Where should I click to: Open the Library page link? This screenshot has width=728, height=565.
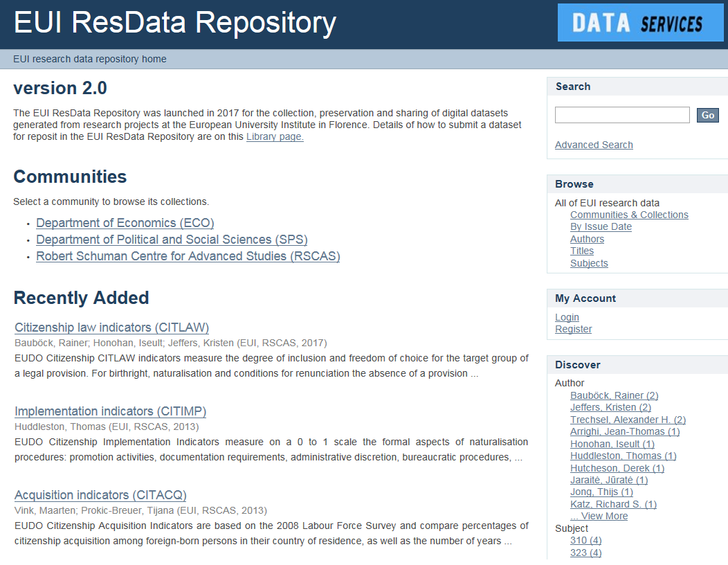275,136
